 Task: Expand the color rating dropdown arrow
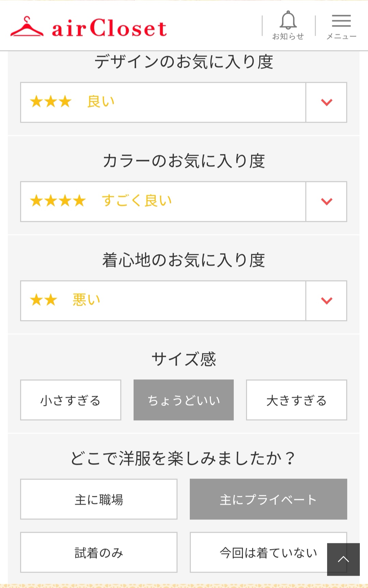click(326, 201)
